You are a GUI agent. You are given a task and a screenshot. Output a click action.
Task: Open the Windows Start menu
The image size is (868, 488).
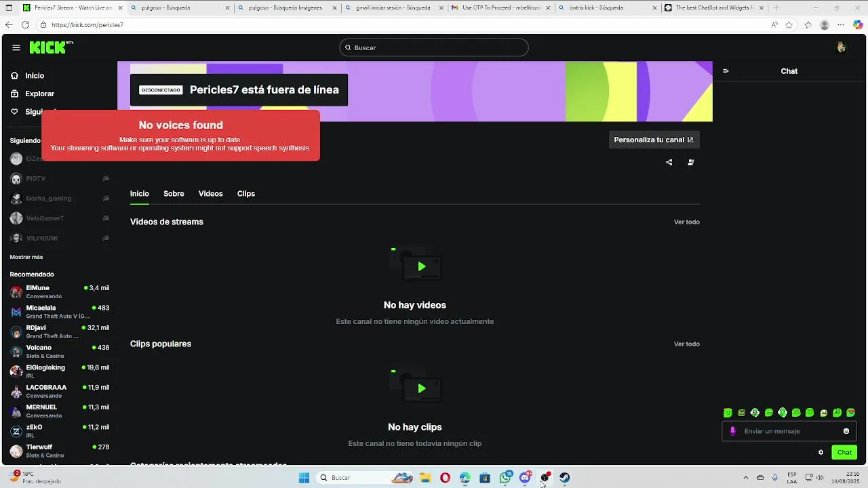(304, 478)
